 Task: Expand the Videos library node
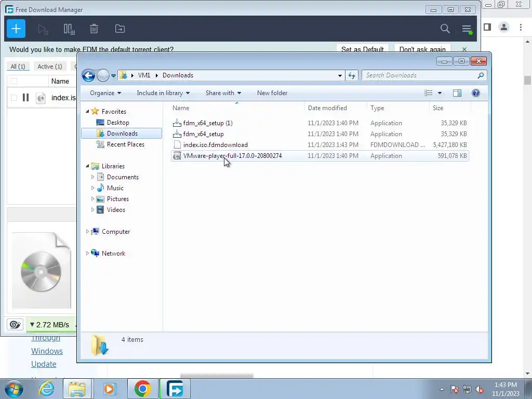pos(92,210)
